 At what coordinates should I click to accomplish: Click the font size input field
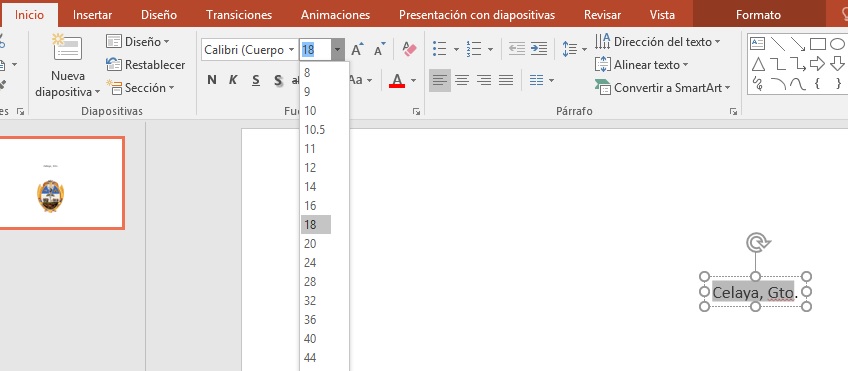(315, 50)
